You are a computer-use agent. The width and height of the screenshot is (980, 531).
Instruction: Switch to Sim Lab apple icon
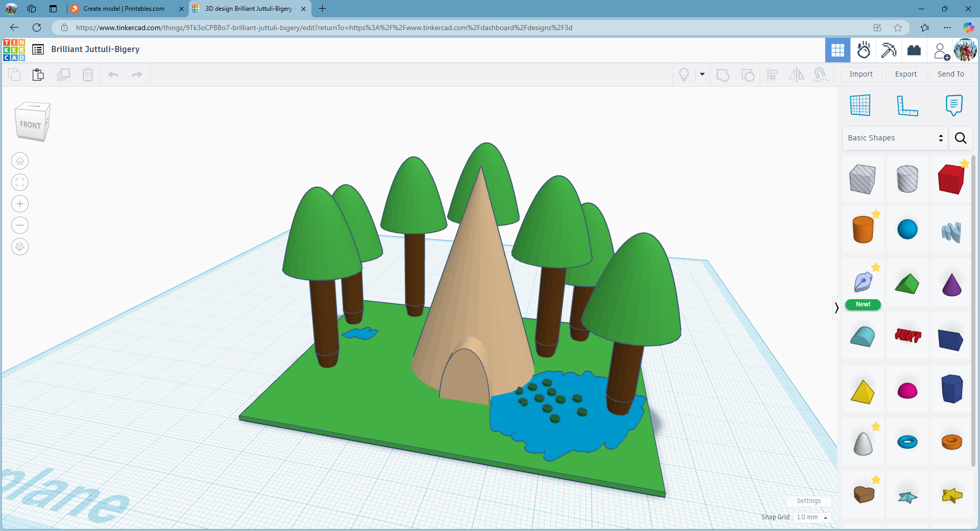tap(864, 50)
